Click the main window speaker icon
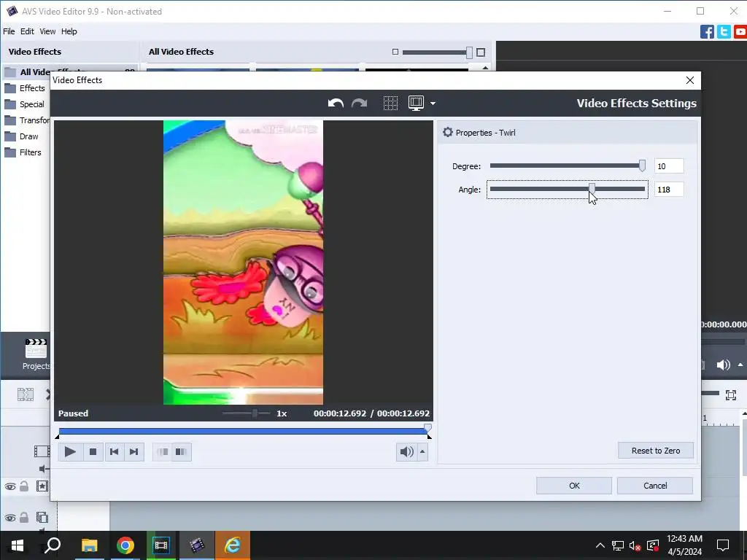747x560 pixels. coord(723,365)
